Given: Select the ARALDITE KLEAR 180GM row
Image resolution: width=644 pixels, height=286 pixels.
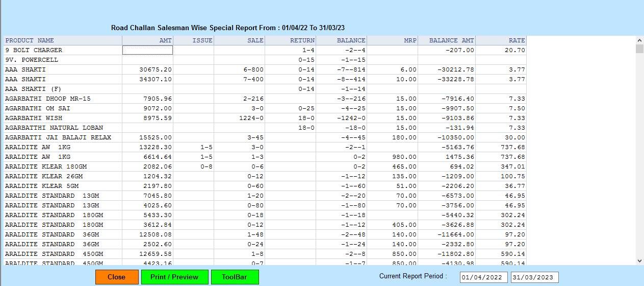Looking at the screenshot, I should click(46, 166).
